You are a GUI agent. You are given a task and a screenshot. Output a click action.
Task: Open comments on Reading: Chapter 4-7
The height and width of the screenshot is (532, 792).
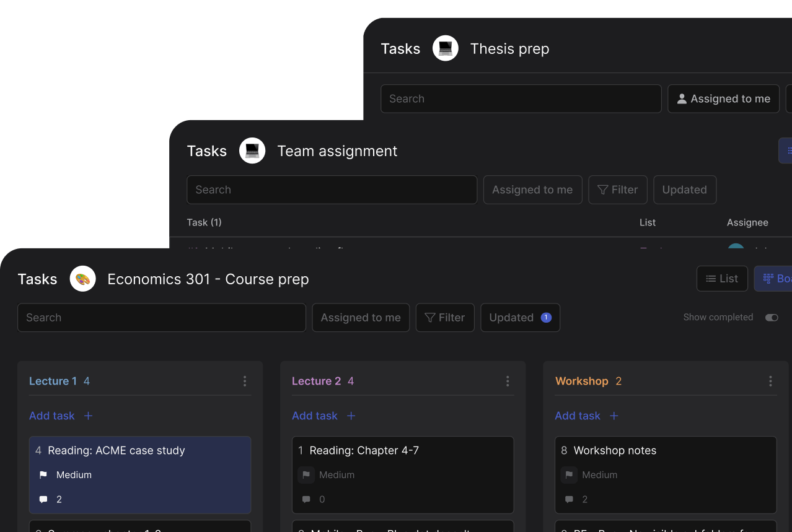point(306,499)
